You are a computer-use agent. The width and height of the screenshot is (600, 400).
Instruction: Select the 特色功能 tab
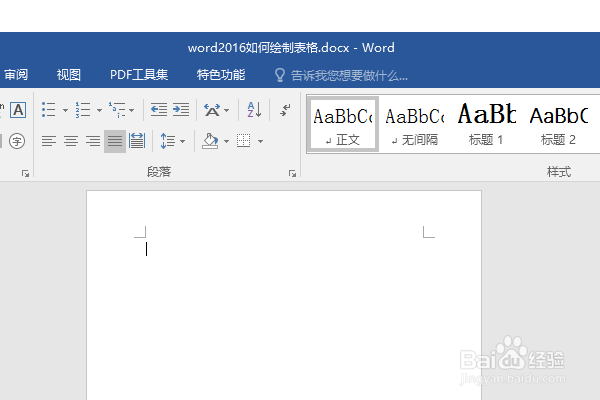pyautogui.click(x=221, y=74)
